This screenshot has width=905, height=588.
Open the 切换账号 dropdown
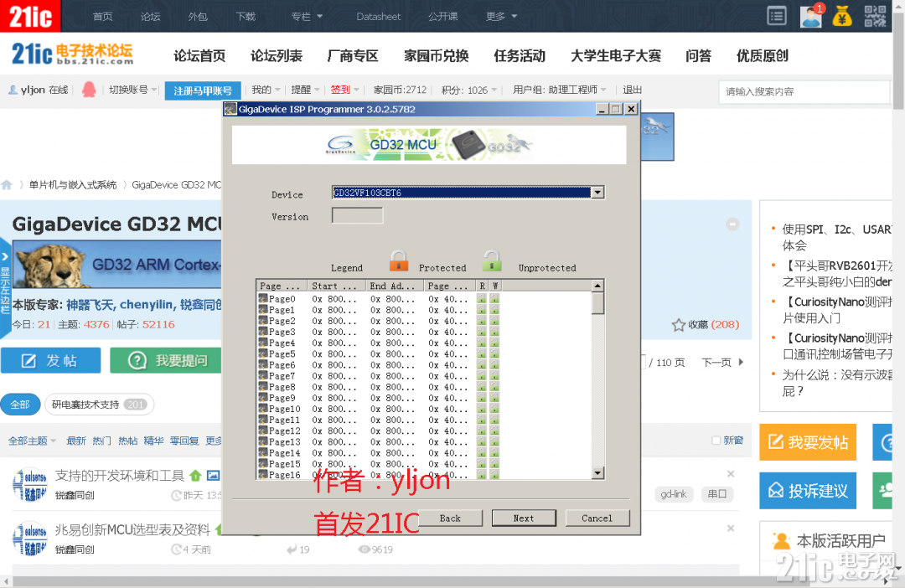pos(132,90)
